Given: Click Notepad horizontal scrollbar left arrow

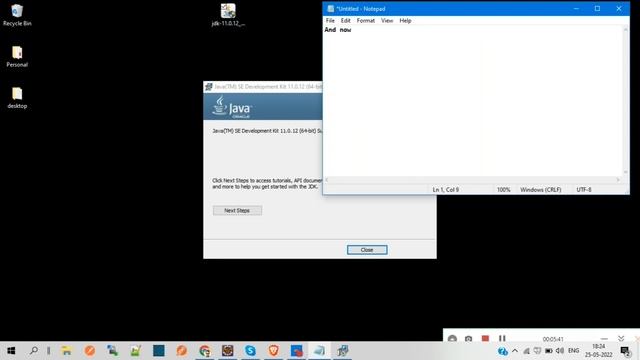Looking at the screenshot, I should pyautogui.click(x=327, y=180).
